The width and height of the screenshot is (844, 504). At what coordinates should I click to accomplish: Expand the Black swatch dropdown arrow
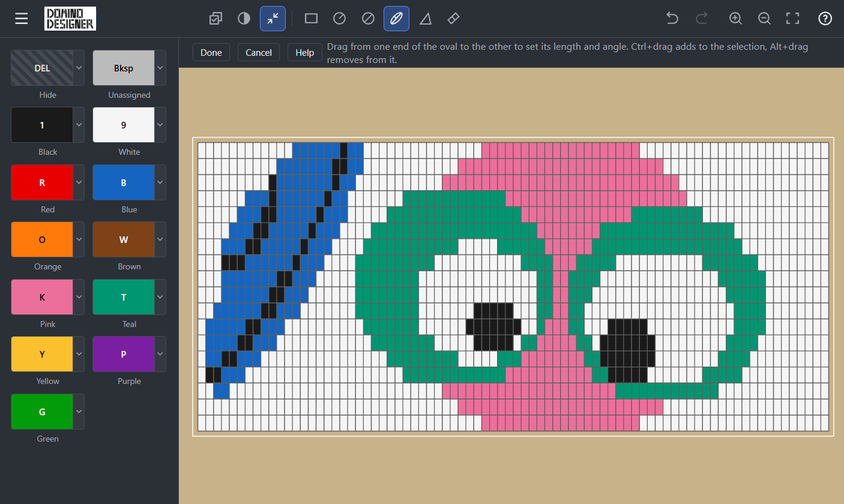[79, 125]
